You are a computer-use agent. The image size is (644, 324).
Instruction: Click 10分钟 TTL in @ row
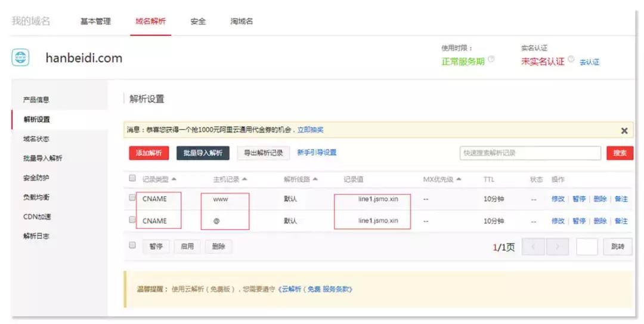click(494, 221)
